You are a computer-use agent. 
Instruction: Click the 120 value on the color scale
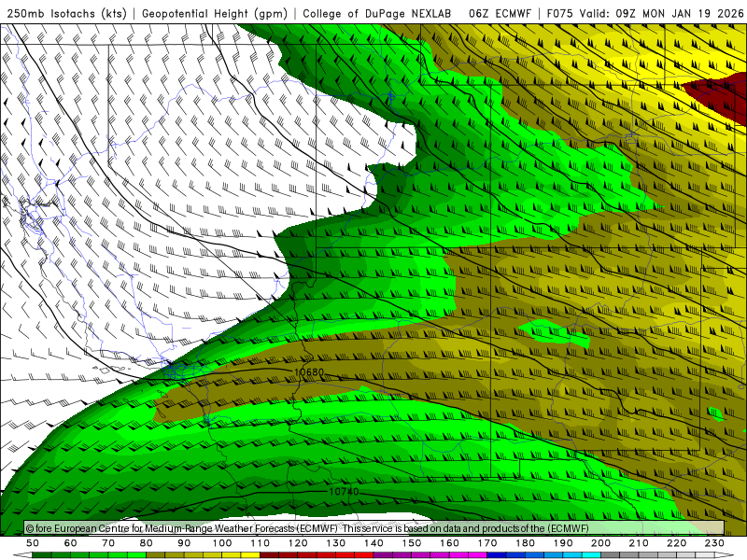coord(298,543)
